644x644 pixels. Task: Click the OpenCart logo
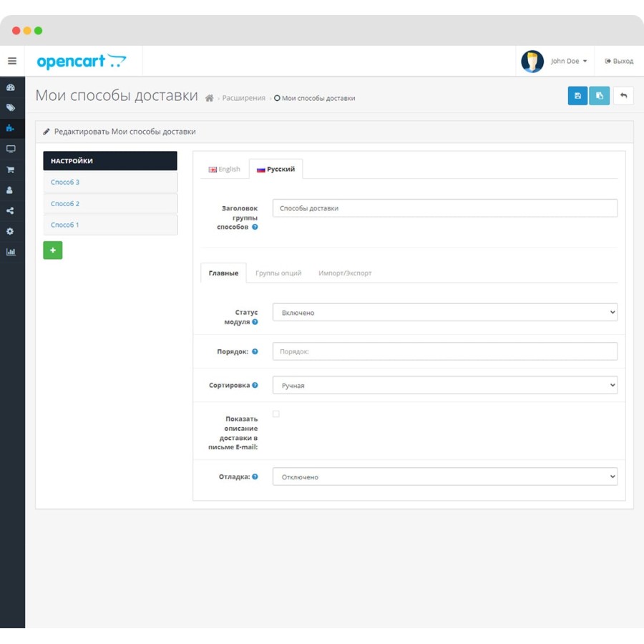[x=82, y=62]
